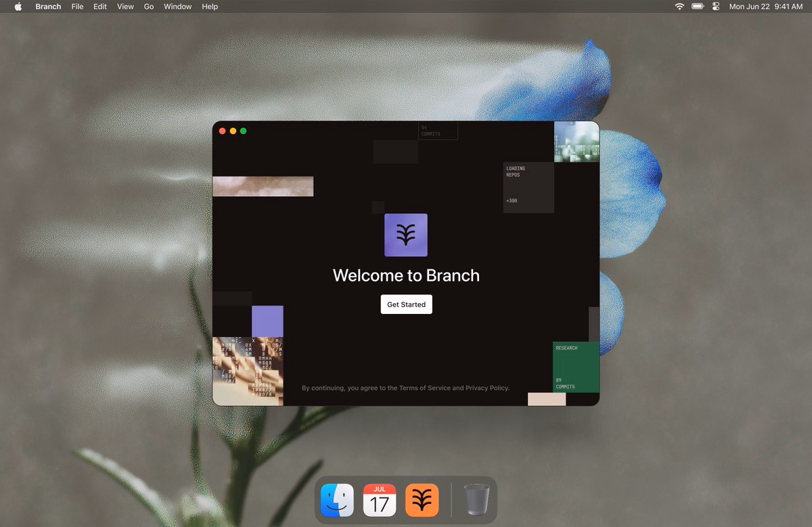812x527 pixels.
Task: Maximize the window with green button
Action: click(244, 131)
